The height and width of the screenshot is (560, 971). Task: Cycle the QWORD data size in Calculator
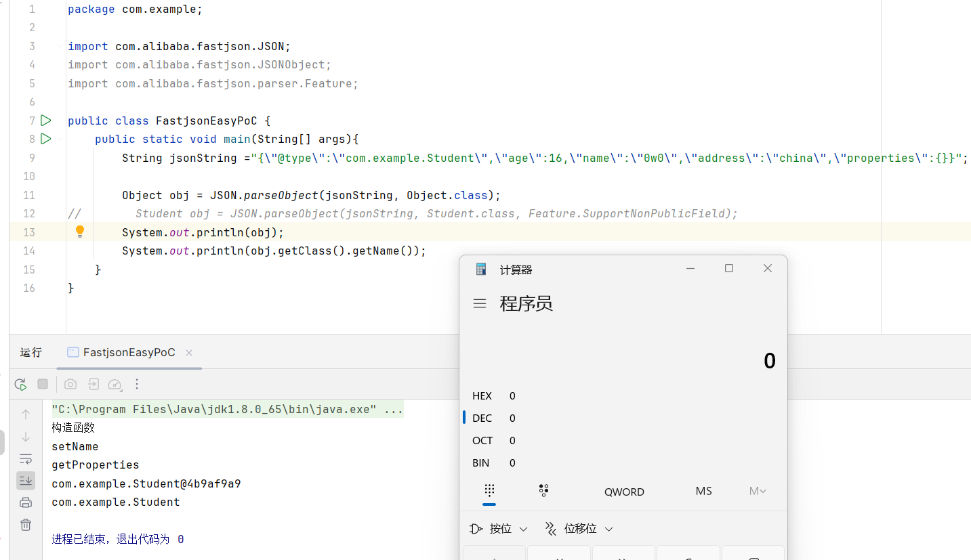point(624,492)
